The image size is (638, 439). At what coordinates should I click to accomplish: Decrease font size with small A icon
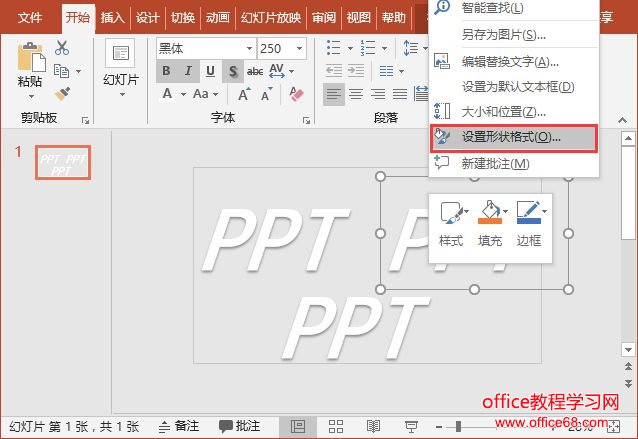pos(267,94)
